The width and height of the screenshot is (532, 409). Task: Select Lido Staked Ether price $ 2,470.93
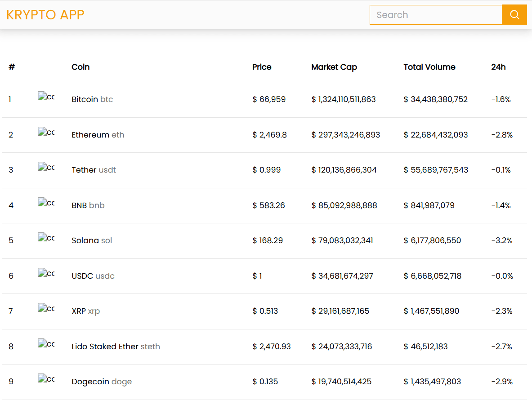272,346
